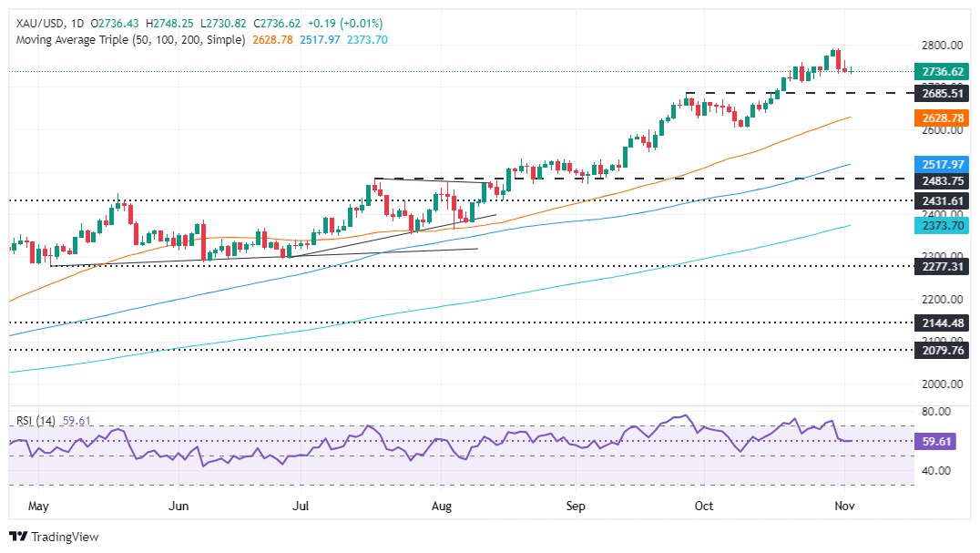
Task: Select the 2483.75 horizontal line label
Action: (943, 180)
